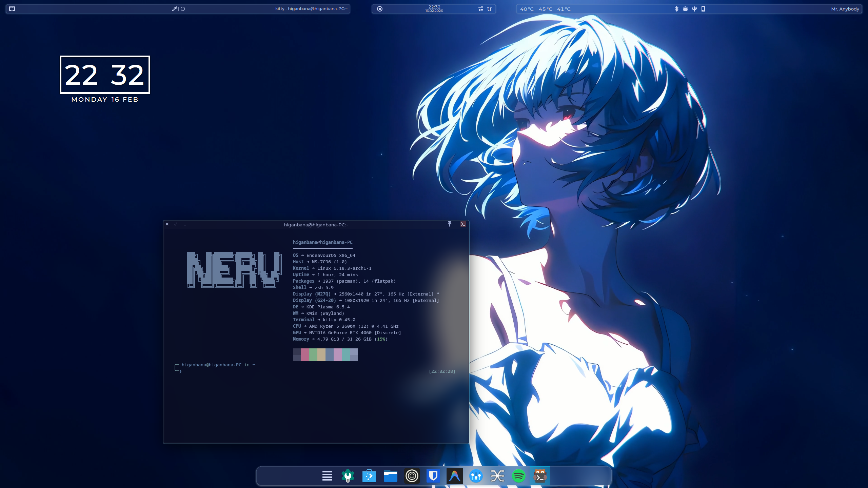This screenshot has height=488, width=868.
Task: Open the Discover software store in the dock
Action: 369,476
